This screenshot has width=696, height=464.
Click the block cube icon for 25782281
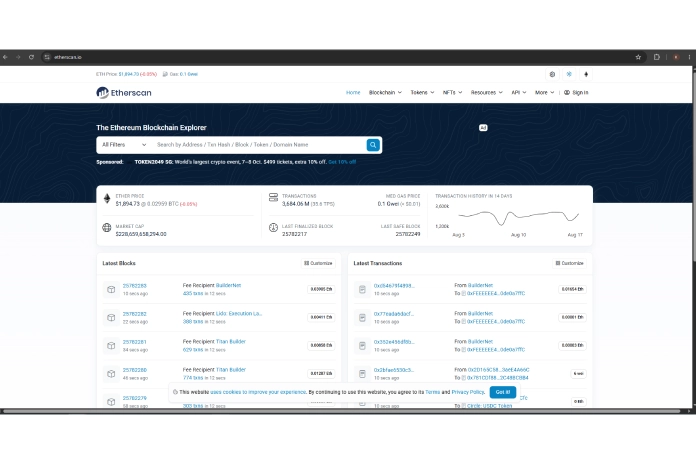[111, 345]
